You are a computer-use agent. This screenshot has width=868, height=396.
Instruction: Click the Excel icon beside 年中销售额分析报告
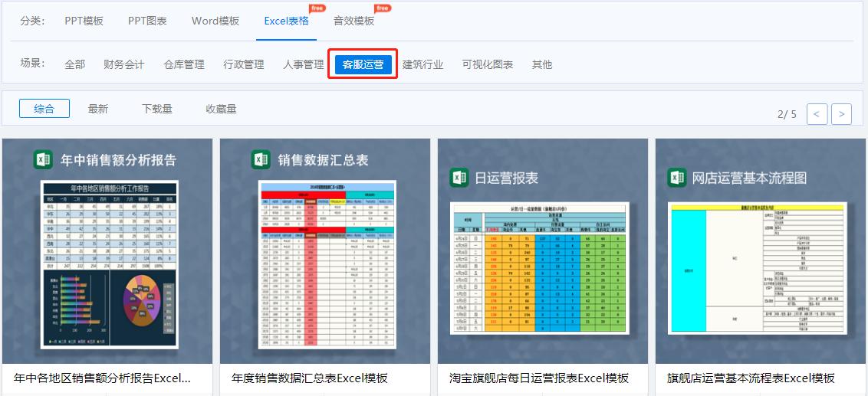coord(43,159)
